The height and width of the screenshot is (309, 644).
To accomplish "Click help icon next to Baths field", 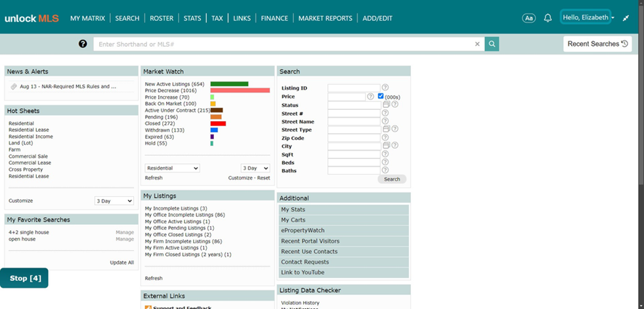I will tap(385, 170).
